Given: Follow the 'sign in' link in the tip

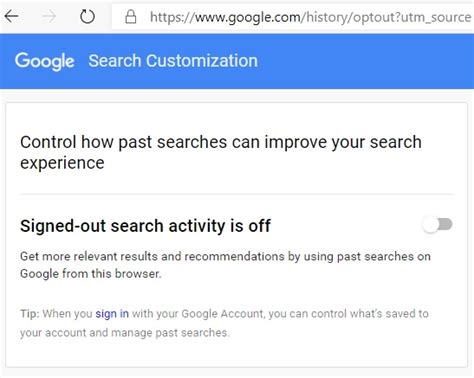Looking at the screenshot, I should coord(112,314).
